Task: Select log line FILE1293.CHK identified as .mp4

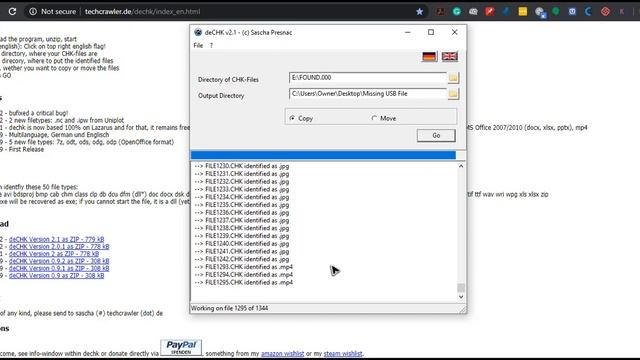Action: 244,267
